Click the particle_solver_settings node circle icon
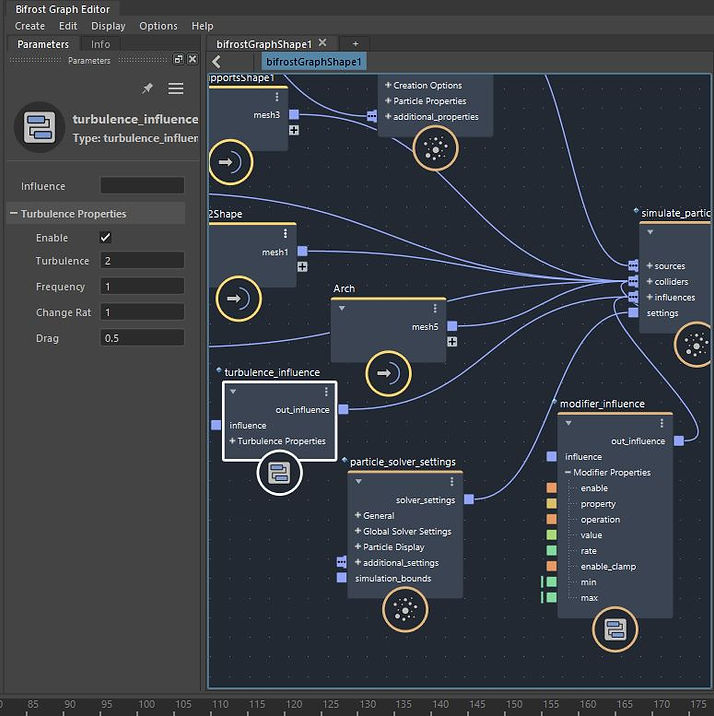The image size is (714, 716). click(405, 610)
